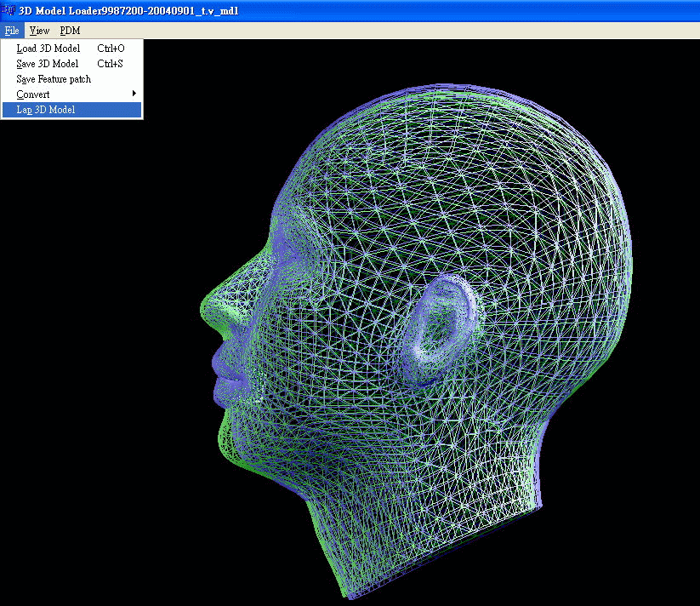
Task: Select the Save 3D Model entry
Action: 48,64
